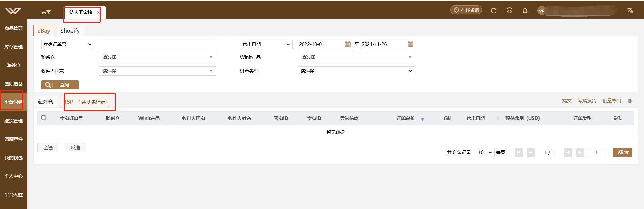Screen dimensions: 644x209
Task: Click the 取消发货 link
Action: (x=587, y=101)
